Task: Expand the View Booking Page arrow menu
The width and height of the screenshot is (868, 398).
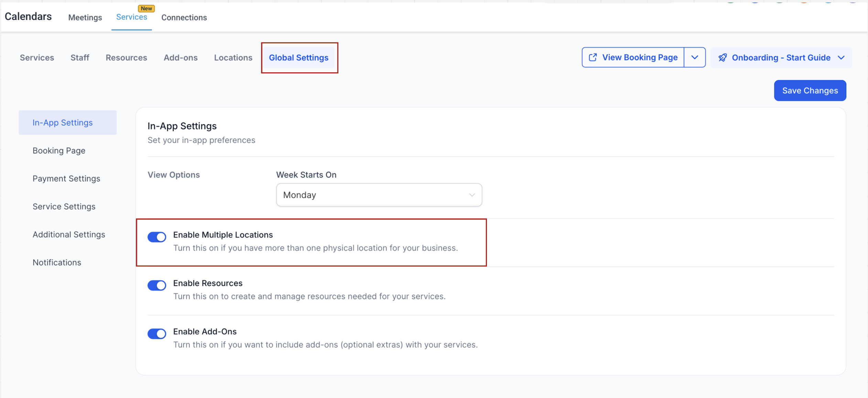Action: point(694,57)
